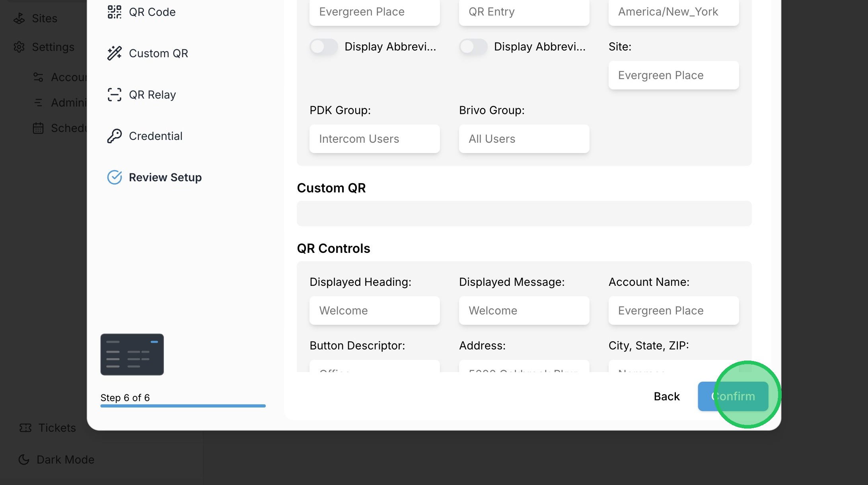Viewport: 868px width, 485px height.
Task: Click the Review Setup checkmark icon
Action: click(114, 177)
